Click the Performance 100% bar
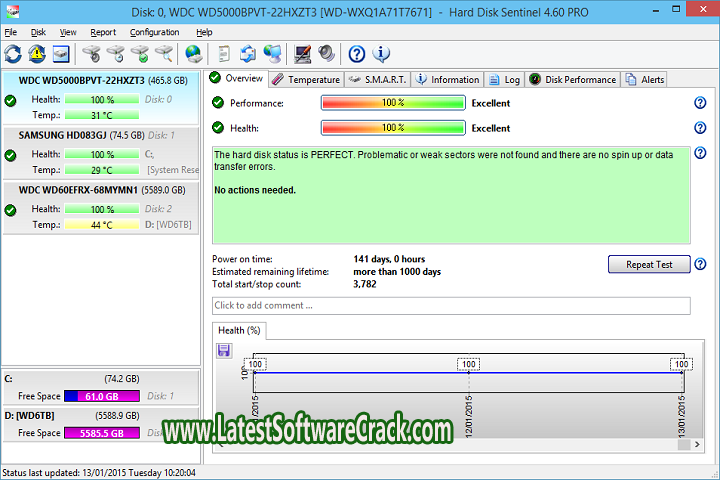720x480 pixels. tap(393, 103)
